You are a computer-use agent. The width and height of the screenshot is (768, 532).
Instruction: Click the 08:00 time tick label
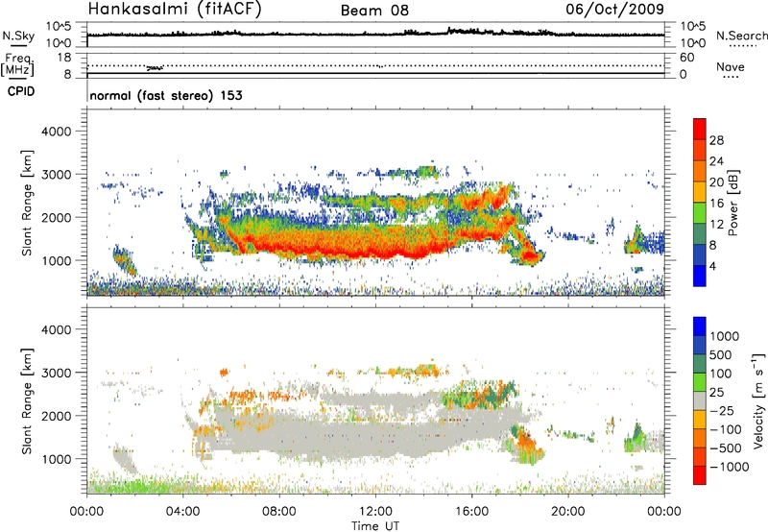click(279, 512)
